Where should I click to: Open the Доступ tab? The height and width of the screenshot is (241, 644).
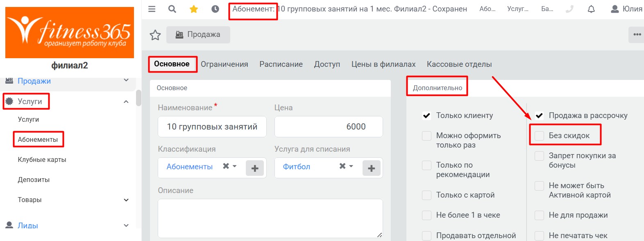[x=327, y=64]
